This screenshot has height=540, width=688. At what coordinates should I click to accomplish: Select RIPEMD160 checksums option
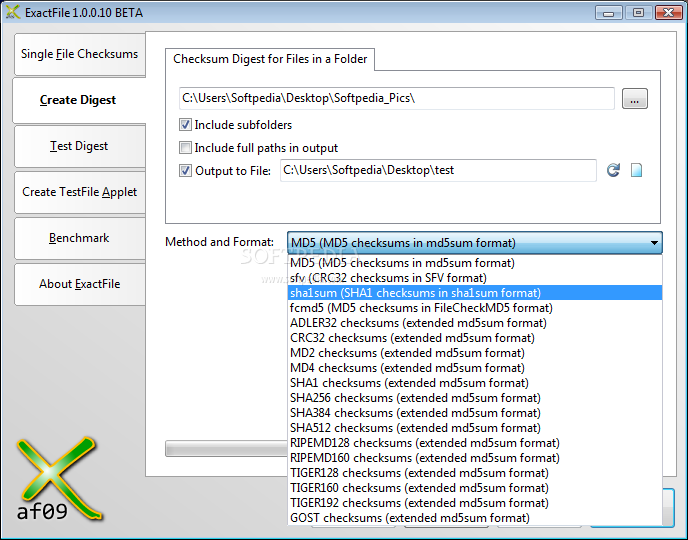coord(475,458)
